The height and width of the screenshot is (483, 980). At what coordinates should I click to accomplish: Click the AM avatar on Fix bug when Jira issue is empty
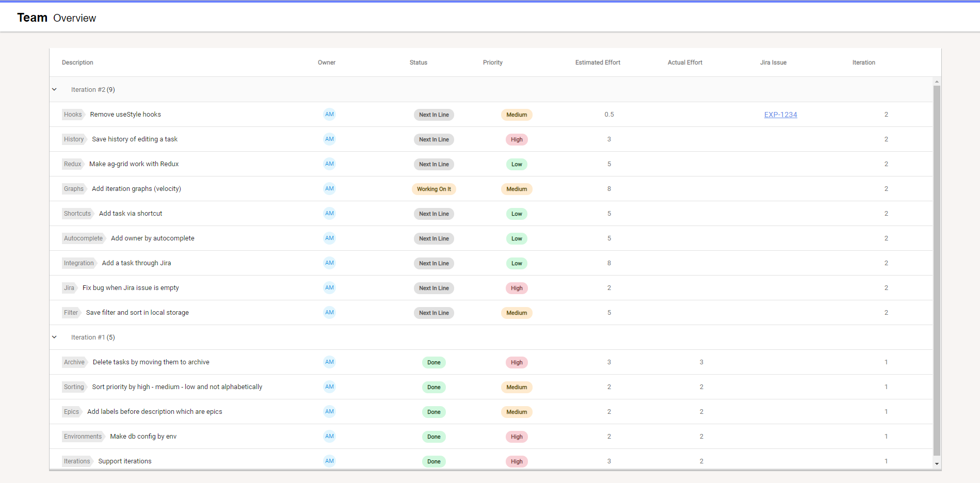click(x=329, y=288)
